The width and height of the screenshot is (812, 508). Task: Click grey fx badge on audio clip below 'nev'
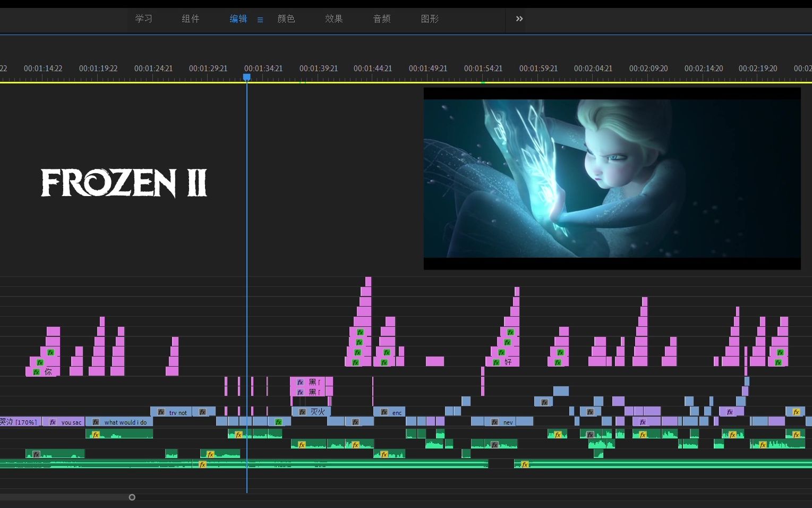point(494,445)
